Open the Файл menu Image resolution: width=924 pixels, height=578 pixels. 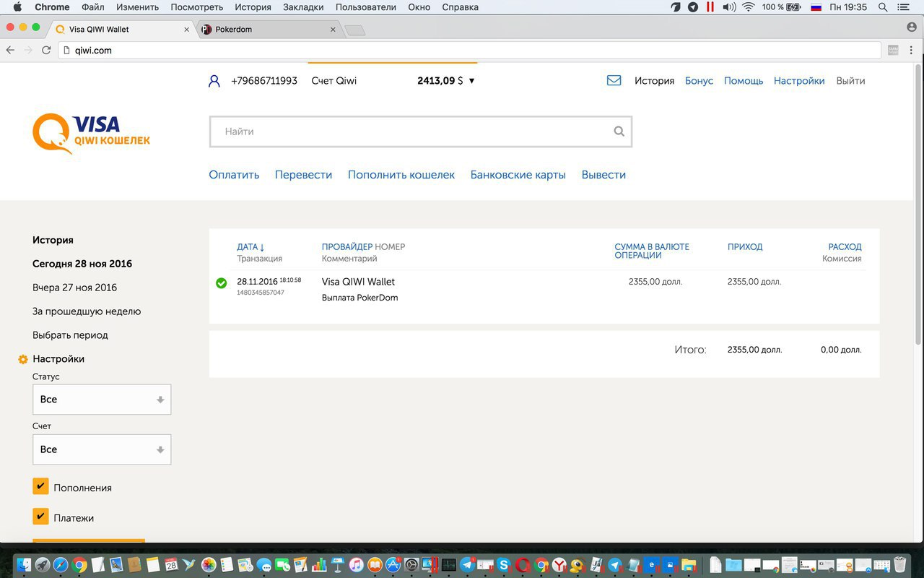tap(93, 7)
